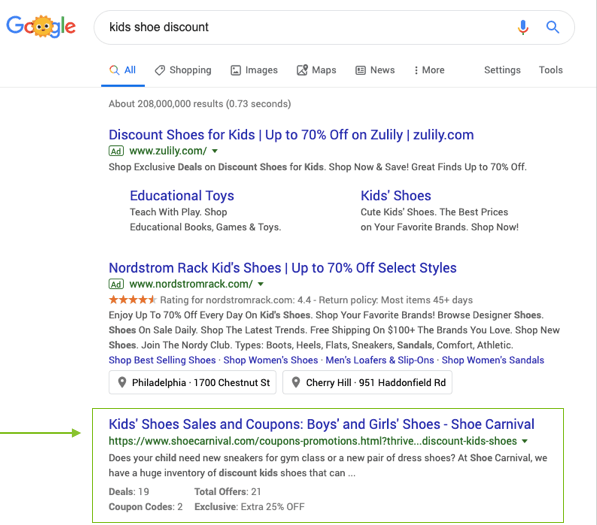Screen dimensions: 597x525
Task: Click the News newspaper icon
Action: pos(360,70)
